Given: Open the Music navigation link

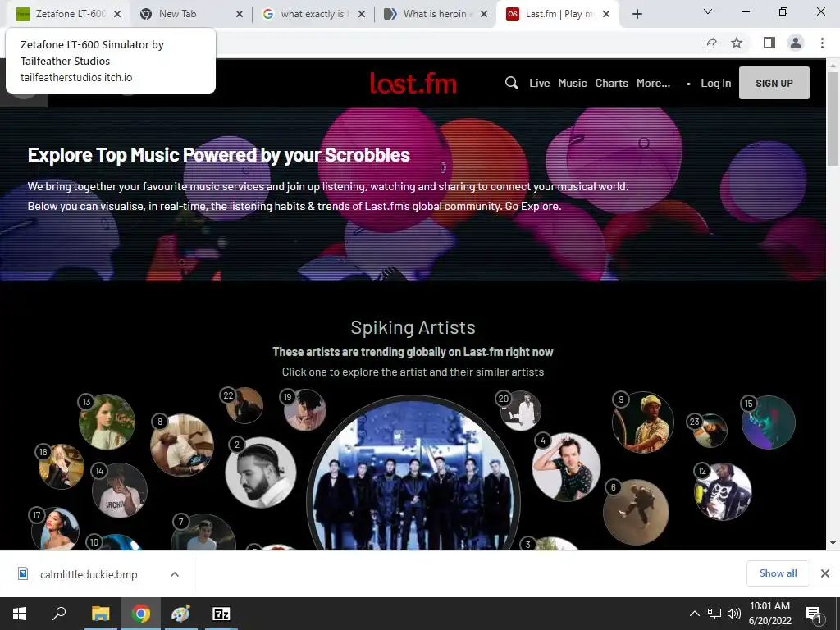Looking at the screenshot, I should [x=573, y=83].
